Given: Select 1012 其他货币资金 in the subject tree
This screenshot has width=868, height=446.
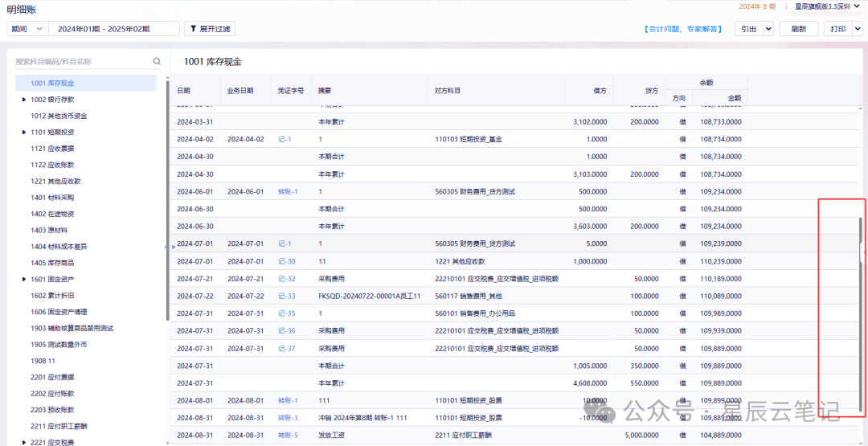Looking at the screenshot, I should point(59,117).
